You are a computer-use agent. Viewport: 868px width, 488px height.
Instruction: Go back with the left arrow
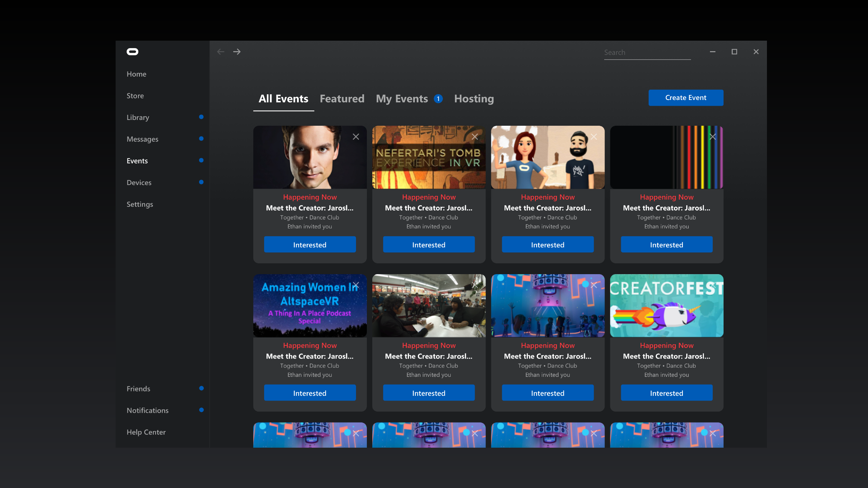tap(221, 52)
